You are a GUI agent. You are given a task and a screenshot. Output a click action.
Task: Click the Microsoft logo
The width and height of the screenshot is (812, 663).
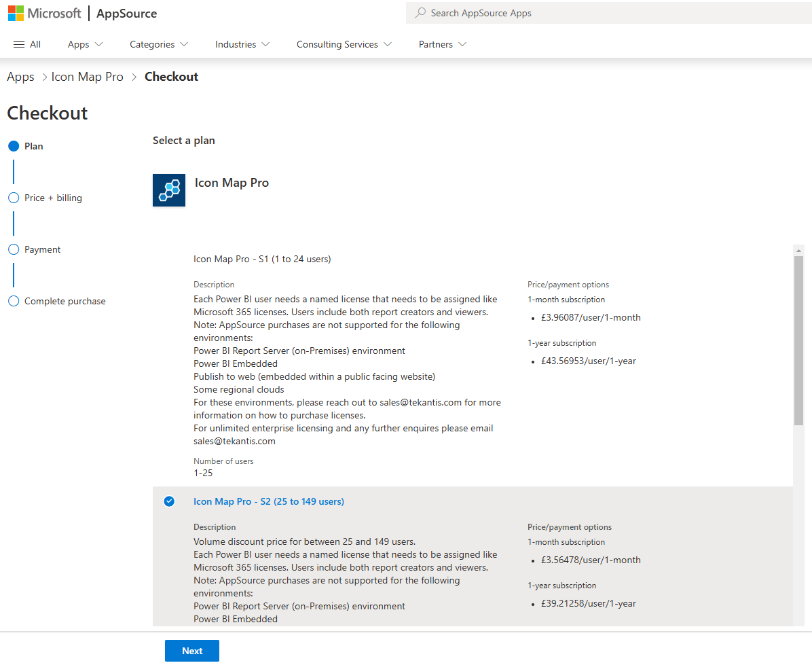click(45, 14)
